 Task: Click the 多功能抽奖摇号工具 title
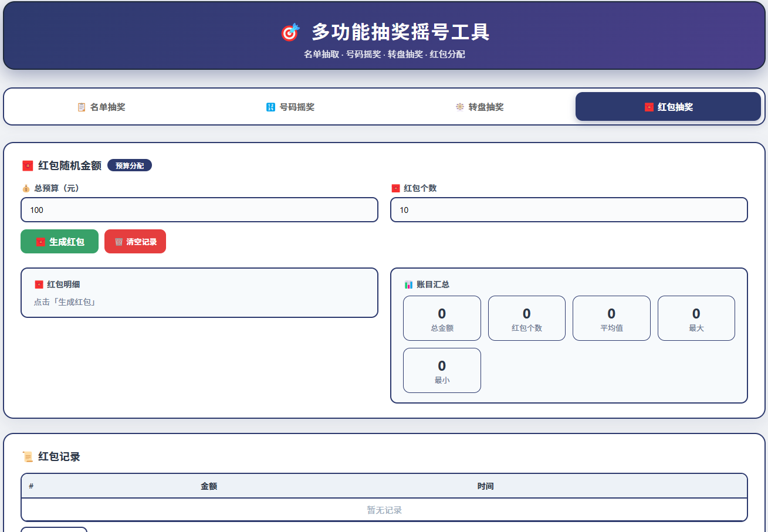pyautogui.click(x=401, y=32)
